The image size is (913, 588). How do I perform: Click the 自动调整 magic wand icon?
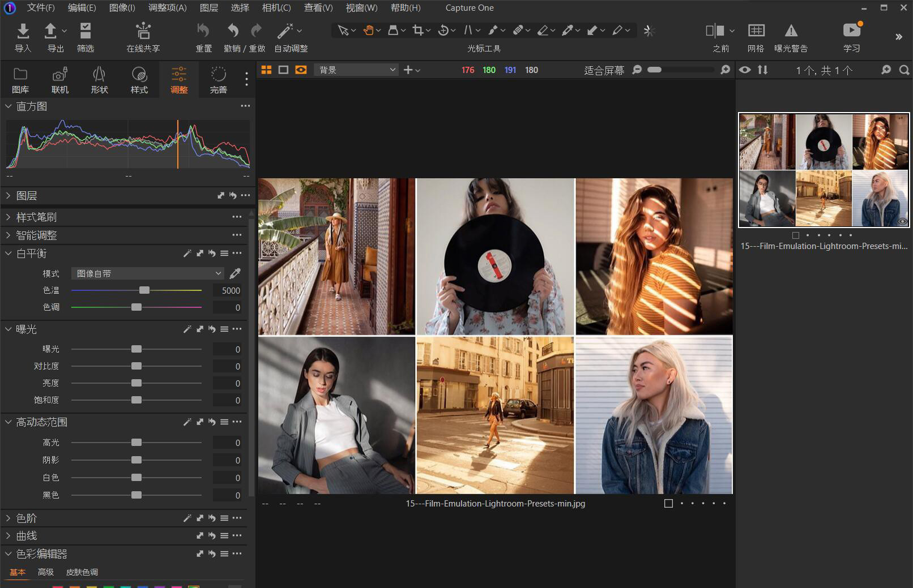285,31
